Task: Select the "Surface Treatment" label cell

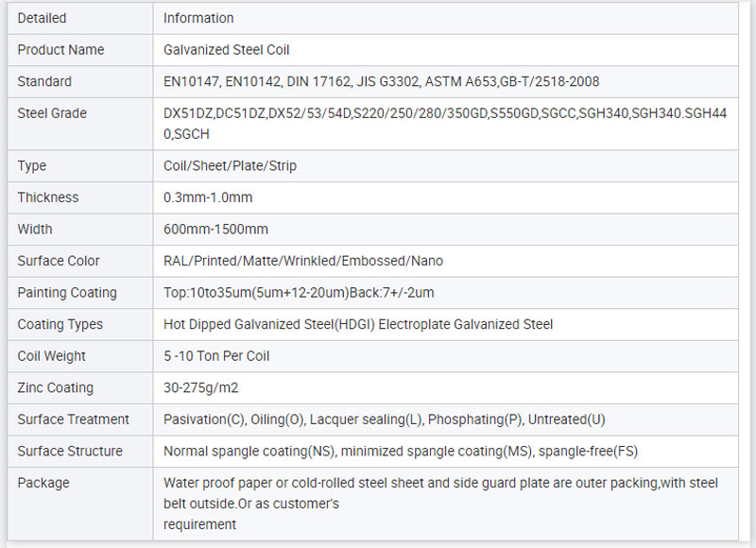Action: tap(74, 420)
